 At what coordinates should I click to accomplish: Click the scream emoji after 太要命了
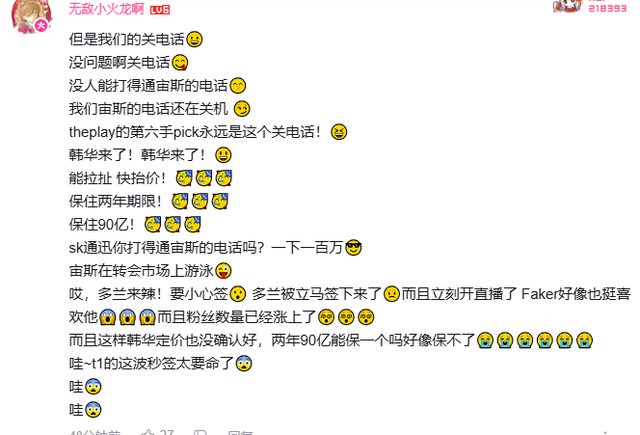[244, 363]
